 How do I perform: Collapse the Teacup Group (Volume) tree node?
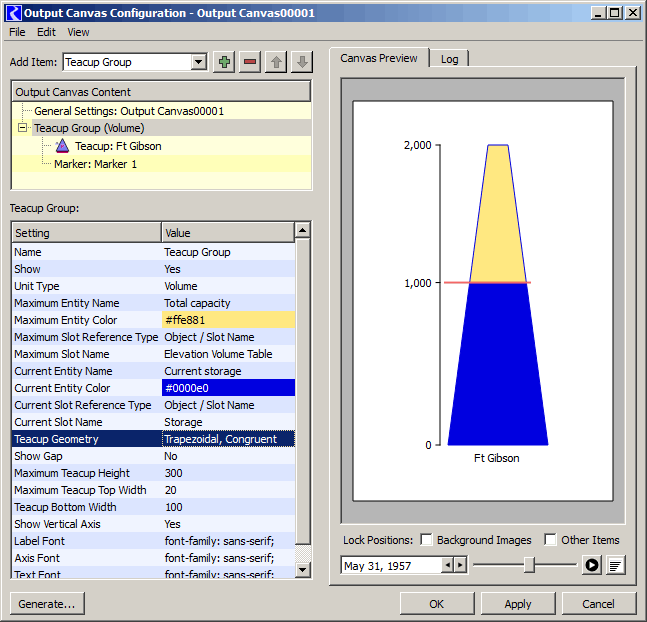click(23, 128)
